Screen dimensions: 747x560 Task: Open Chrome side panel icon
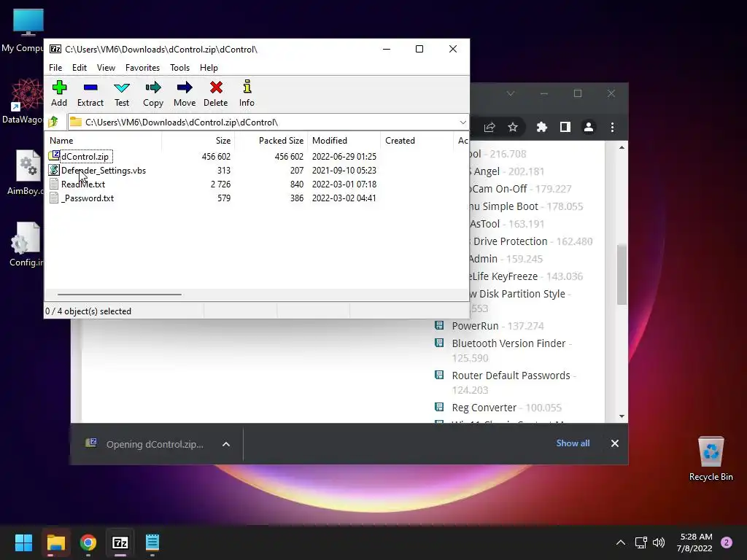point(565,127)
